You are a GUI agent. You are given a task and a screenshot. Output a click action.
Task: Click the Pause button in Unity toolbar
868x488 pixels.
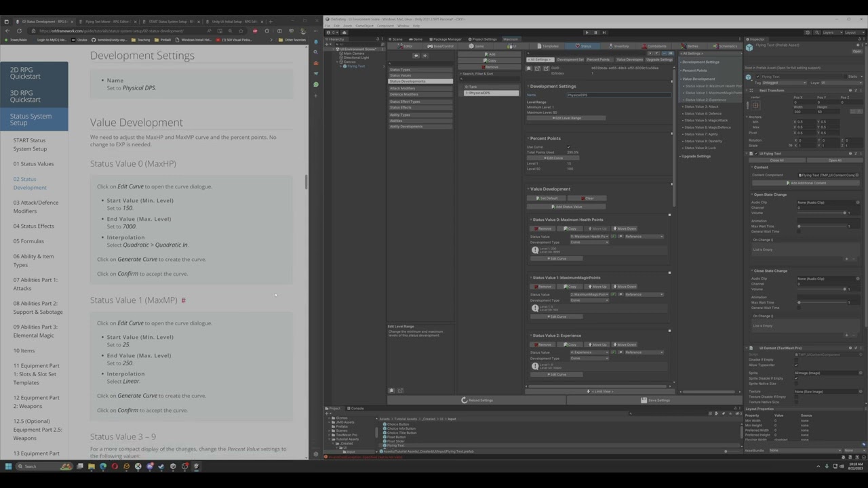pyautogui.click(x=595, y=32)
